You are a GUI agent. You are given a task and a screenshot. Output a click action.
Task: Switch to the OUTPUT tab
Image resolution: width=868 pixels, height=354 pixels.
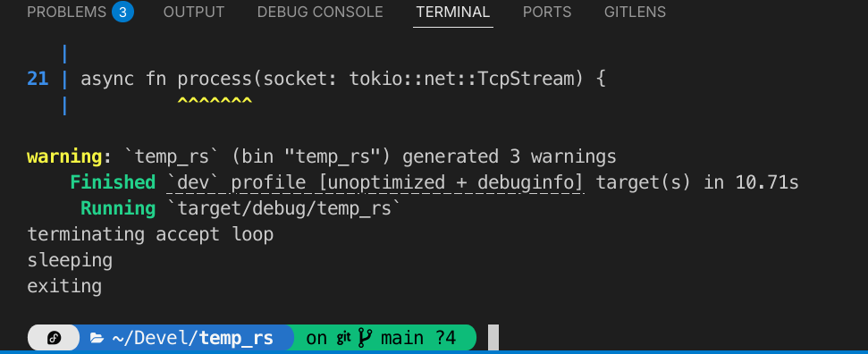point(194,12)
